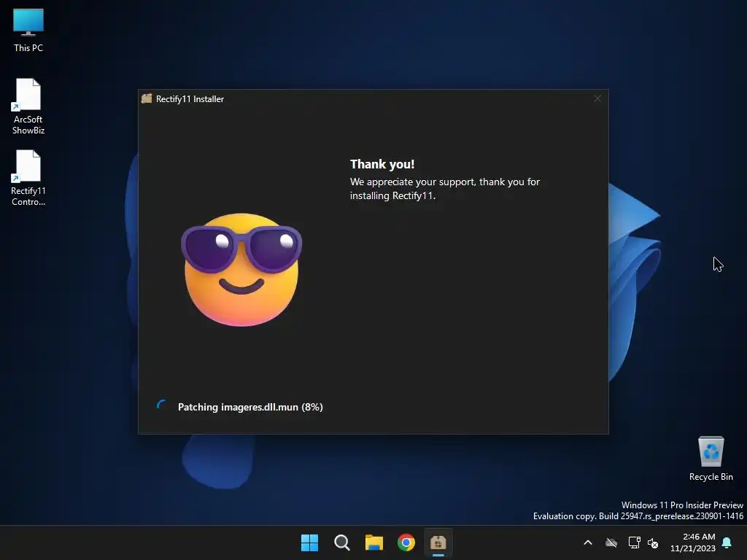Image resolution: width=747 pixels, height=560 pixels.
Task: Click the "Patching imageres.dll.mun (8%)" status text
Action: (x=250, y=407)
